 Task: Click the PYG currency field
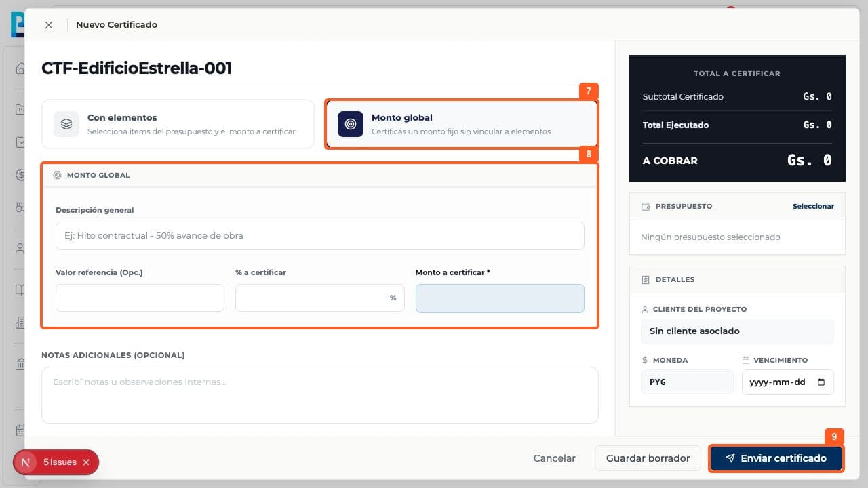click(687, 382)
